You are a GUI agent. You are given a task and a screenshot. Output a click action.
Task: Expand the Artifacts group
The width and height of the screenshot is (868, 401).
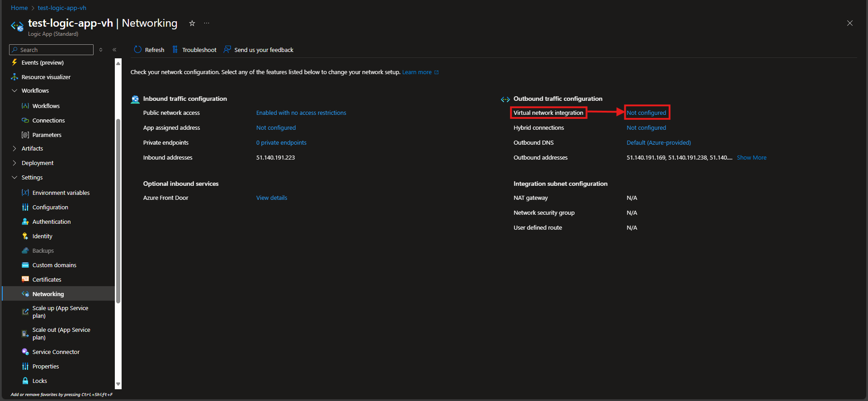tap(14, 148)
